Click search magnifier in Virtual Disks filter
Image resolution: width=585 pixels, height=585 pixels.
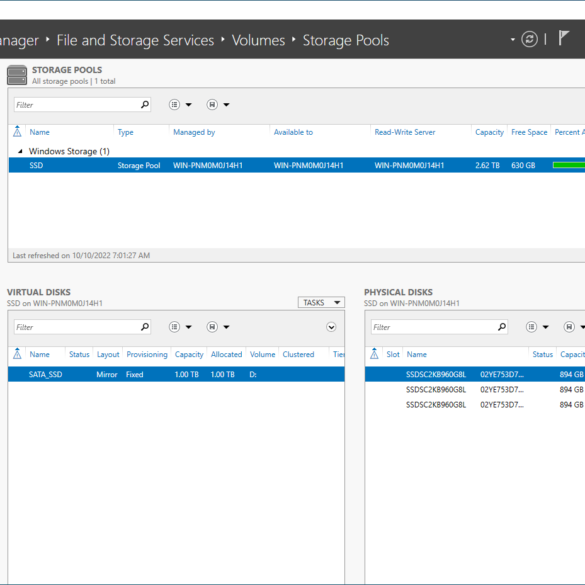[x=145, y=327]
